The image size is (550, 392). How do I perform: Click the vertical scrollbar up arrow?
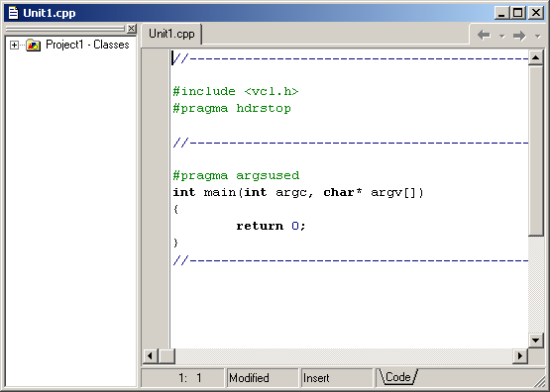pos(535,57)
